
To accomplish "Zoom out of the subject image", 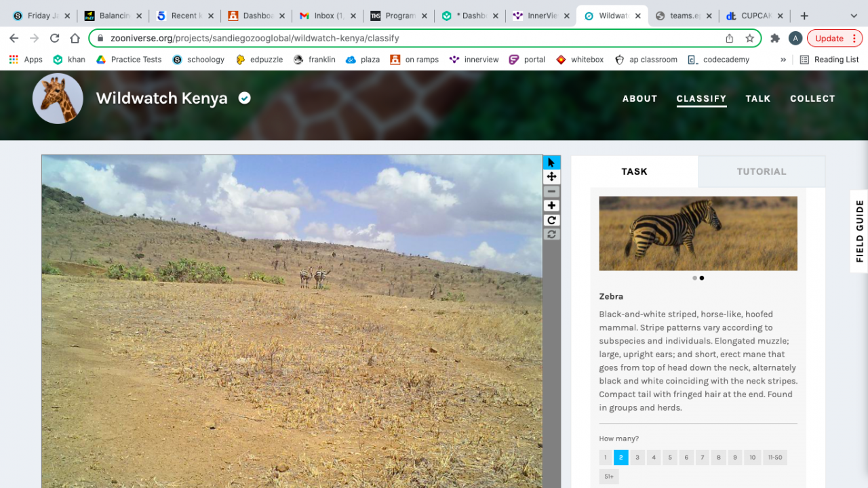I will [551, 191].
